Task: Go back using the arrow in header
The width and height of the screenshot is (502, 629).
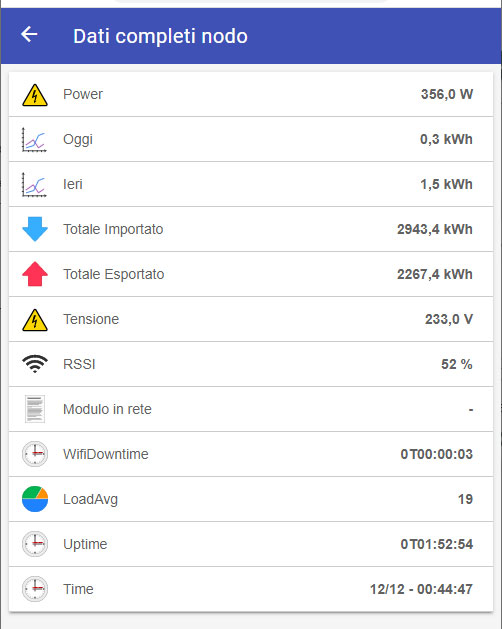Action: pyautogui.click(x=29, y=34)
